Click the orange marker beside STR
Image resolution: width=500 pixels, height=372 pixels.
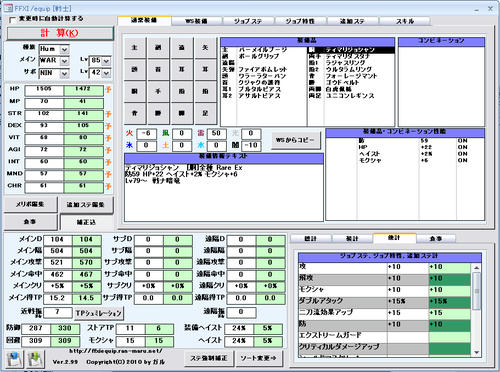(x=108, y=114)
